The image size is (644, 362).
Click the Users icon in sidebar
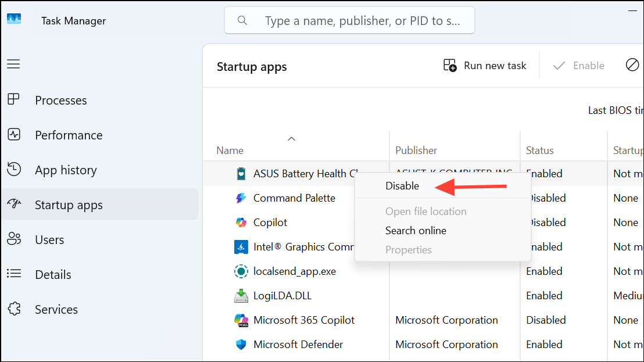(14, 239)
